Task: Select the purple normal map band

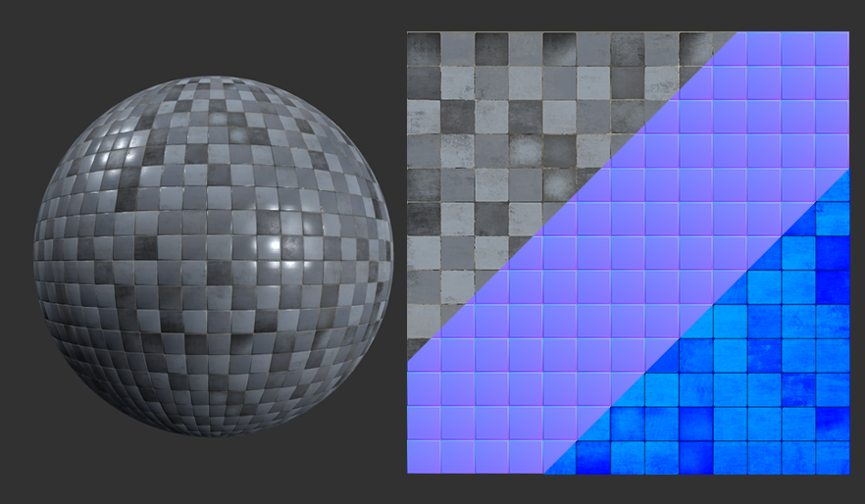Action: tap(628, 255)
